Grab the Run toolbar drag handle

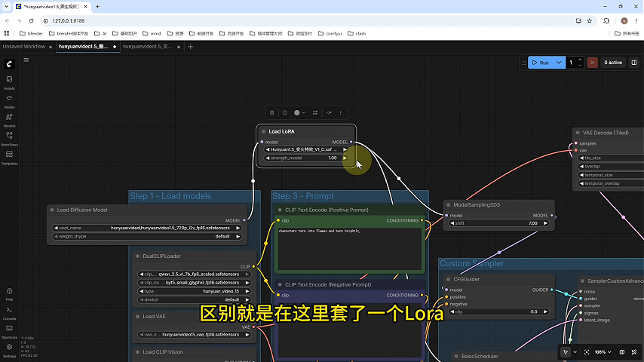click(x=523, y=63)
